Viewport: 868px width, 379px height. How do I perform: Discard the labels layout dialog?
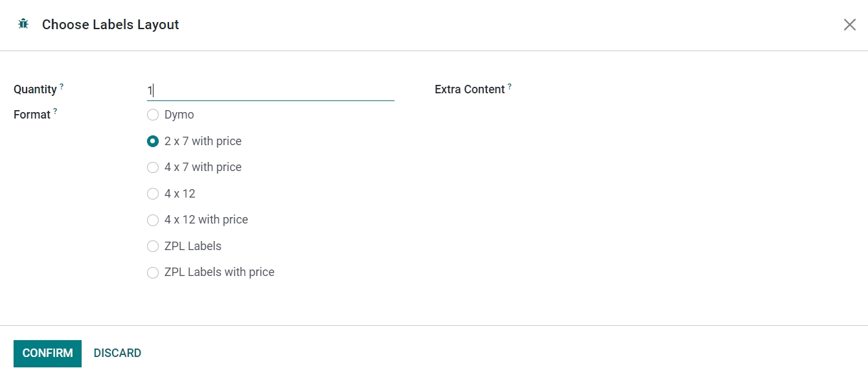tap(117, 353)
